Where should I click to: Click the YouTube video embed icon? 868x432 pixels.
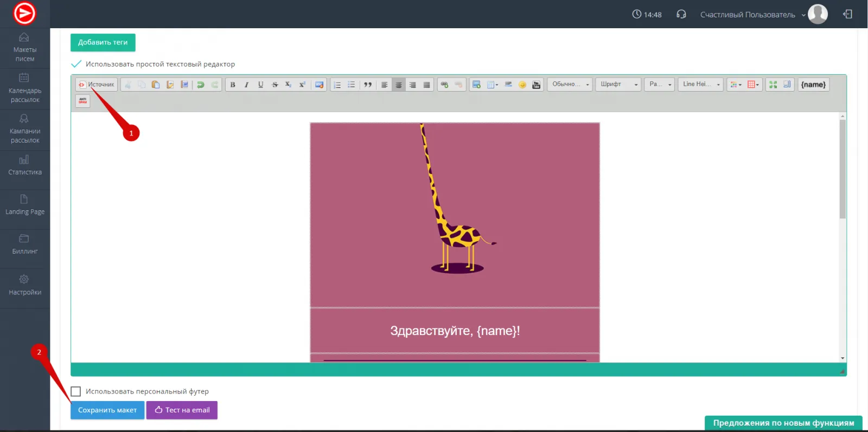pyautogui.click(x=536, y=85)
